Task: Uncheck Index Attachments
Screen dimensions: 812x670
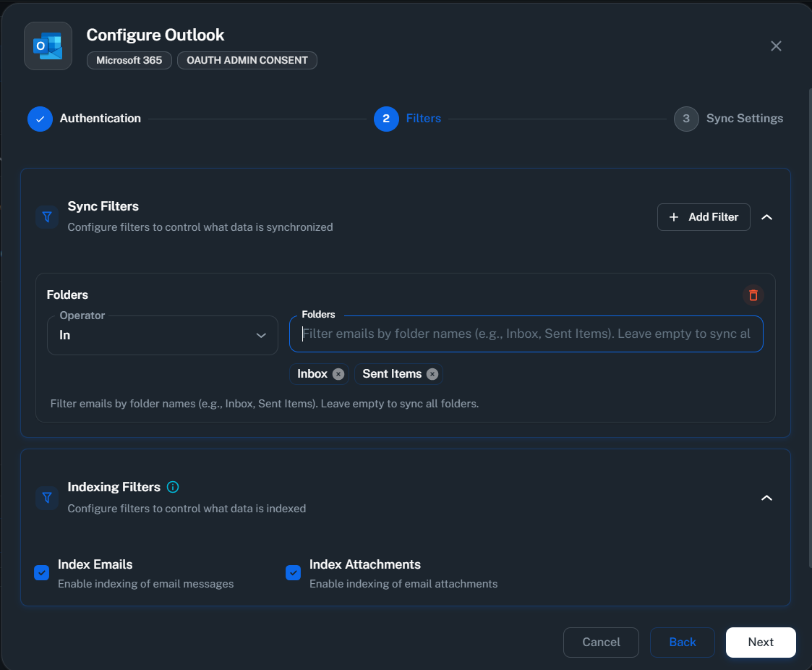Action: (x=293, y=572)
